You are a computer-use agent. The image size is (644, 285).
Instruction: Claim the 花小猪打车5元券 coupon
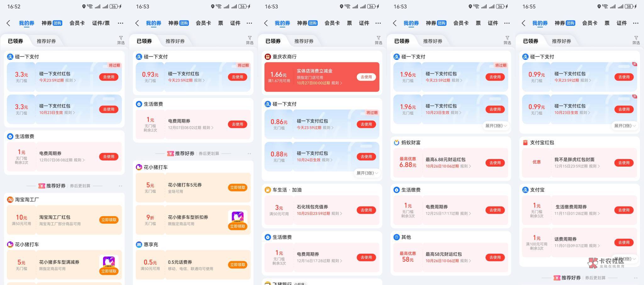pos(237,187)
